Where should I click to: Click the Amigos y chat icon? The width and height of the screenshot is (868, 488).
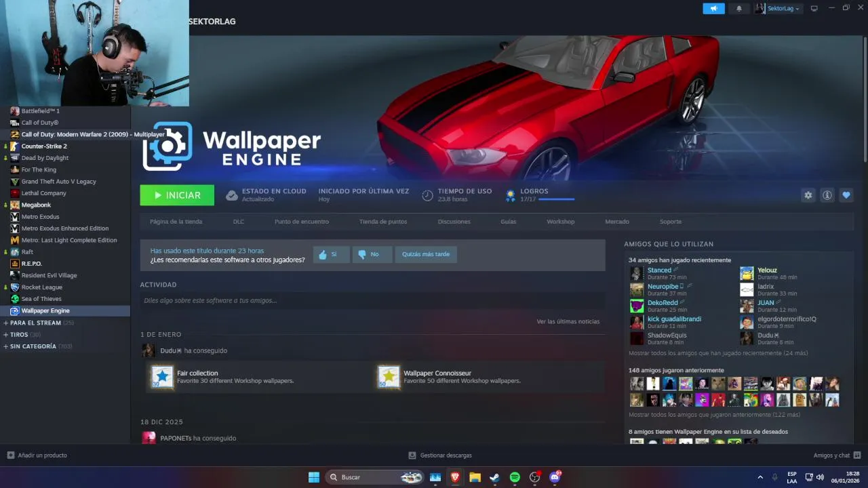(x=857, y=455)
